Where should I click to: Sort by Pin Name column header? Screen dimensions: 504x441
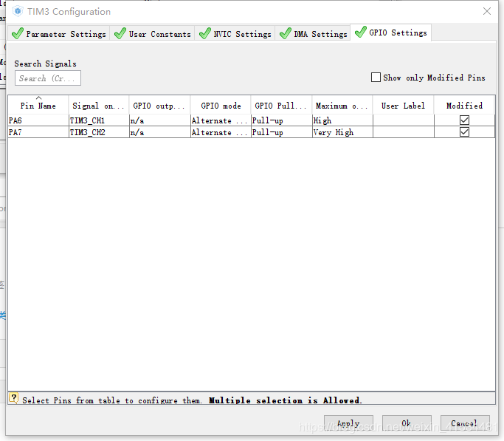click(38, 106)
